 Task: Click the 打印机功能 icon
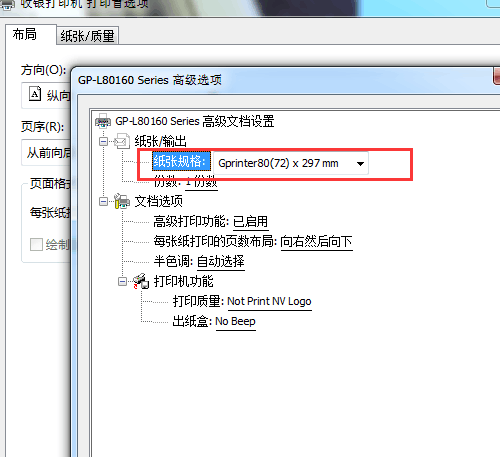(141, 281)
